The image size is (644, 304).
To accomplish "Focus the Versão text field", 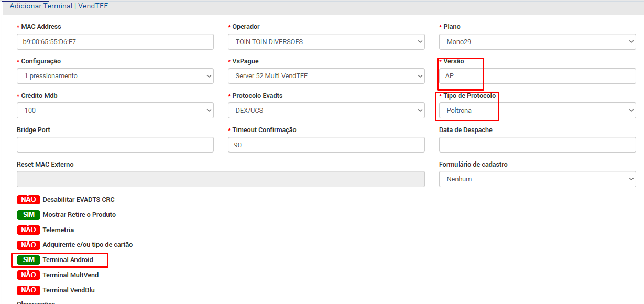I will pyautogui.click(x=538, y=76).
